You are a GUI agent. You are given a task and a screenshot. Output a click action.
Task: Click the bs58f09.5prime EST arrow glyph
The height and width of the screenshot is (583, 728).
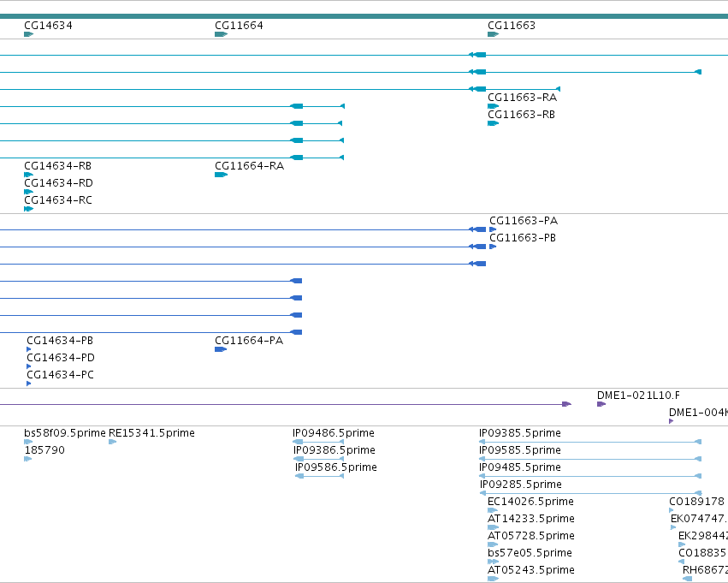28,442
